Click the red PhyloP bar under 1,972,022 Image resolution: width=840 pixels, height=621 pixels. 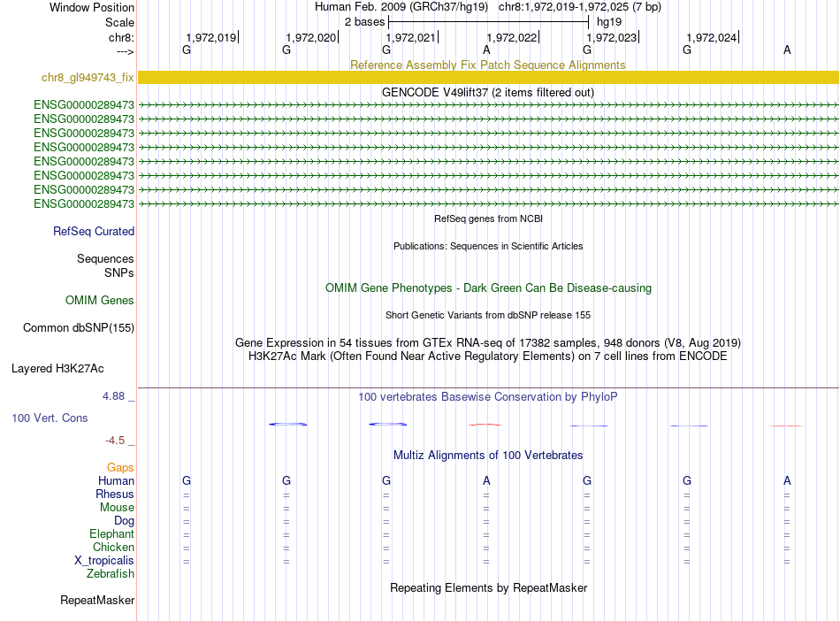[485, 425]
